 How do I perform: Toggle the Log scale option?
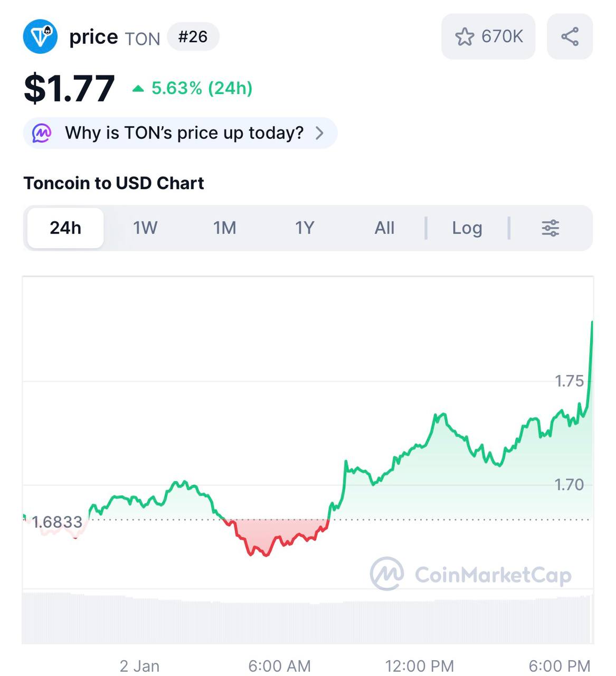[467, 228]
